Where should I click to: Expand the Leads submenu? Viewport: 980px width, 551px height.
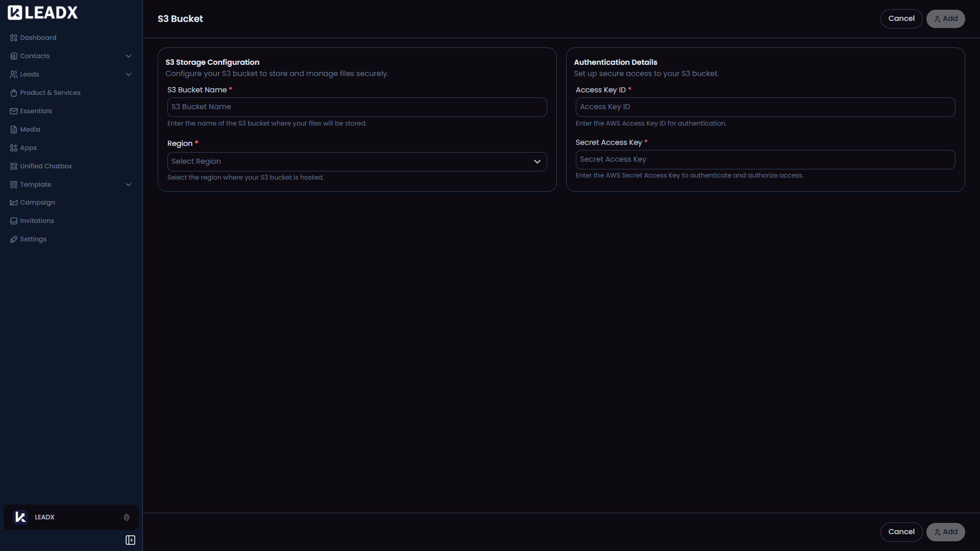(128, 74)
